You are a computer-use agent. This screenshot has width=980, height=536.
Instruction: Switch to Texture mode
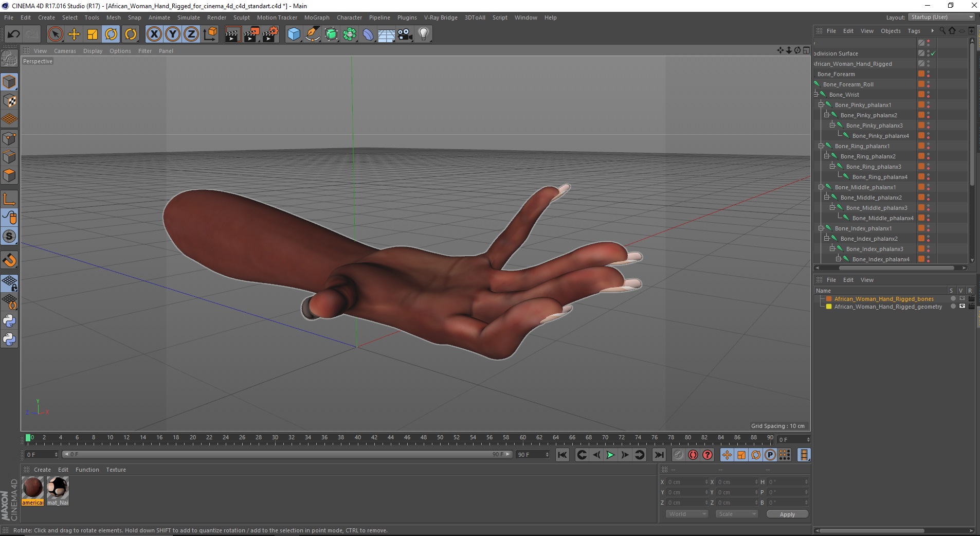coord(9,101)
